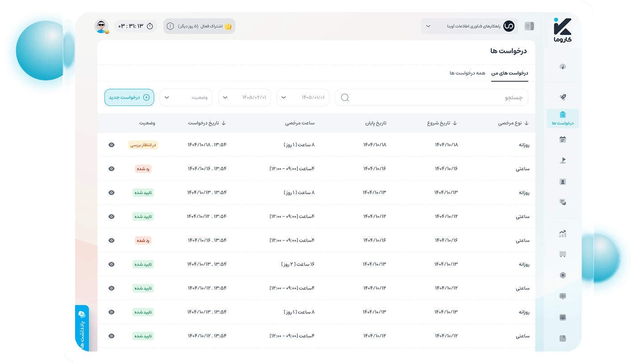Open the user profile card sidebar icon
Image resolution: width=636 pixels, height=364 pixels.
[x=563, y=182]
